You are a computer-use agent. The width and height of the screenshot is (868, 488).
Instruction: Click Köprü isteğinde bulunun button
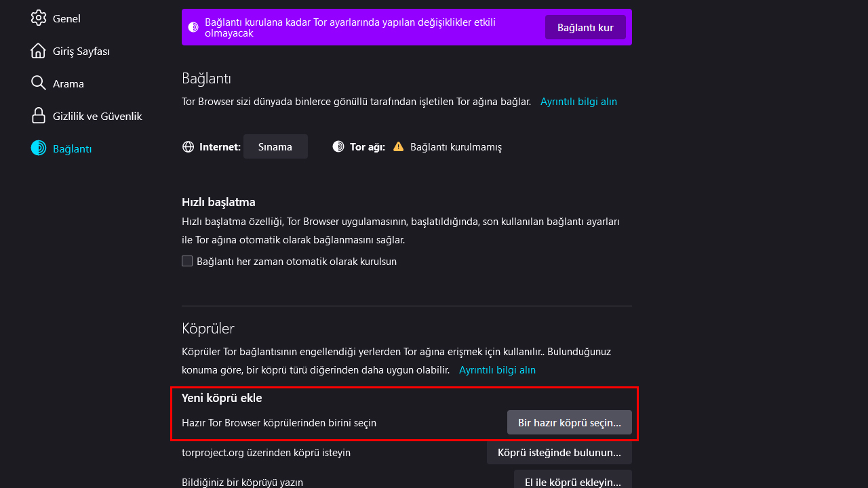coord(559,452)
